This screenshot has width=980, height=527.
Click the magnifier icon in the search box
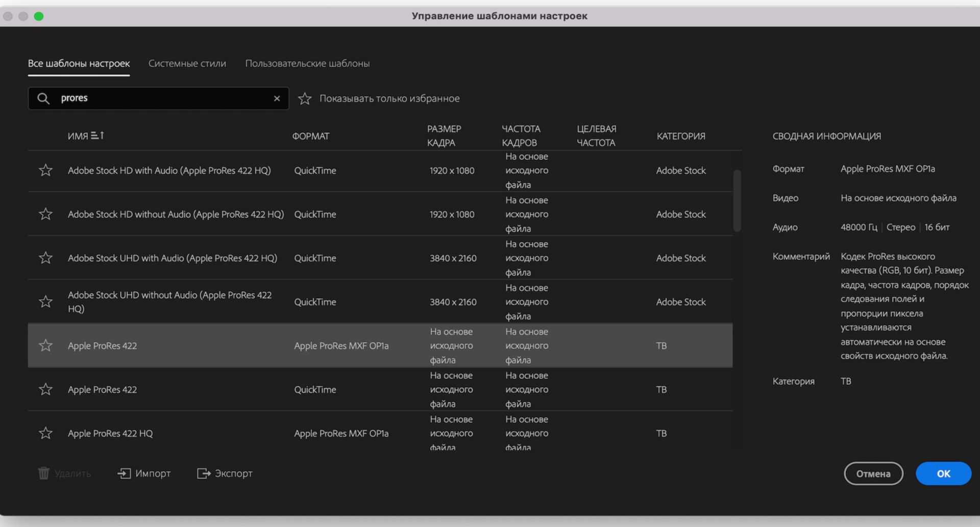tap(43, 98)
